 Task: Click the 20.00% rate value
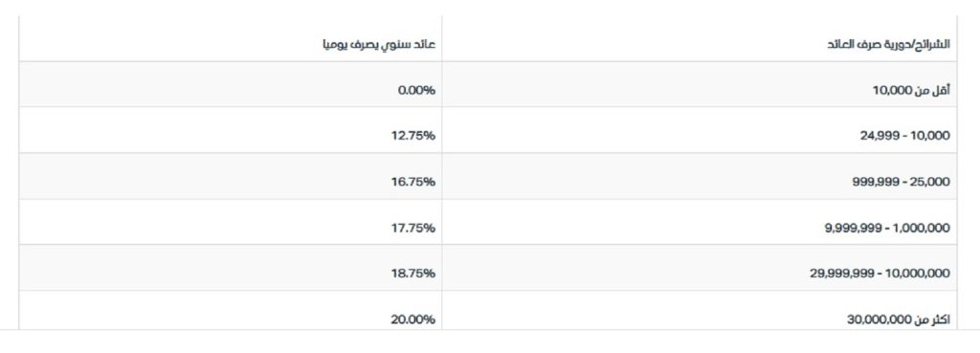pyautogui.click(x=413, y=320)
